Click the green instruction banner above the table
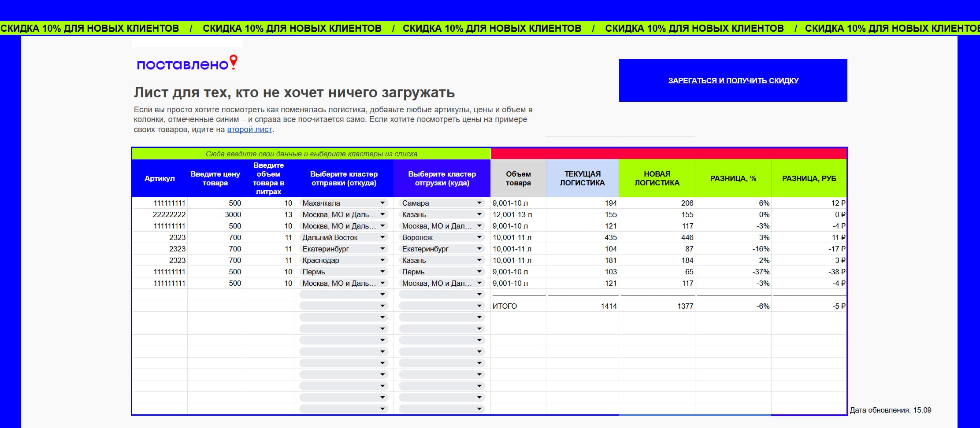The width and height of the screenshot is (980, 428). [x=311, y=154]
